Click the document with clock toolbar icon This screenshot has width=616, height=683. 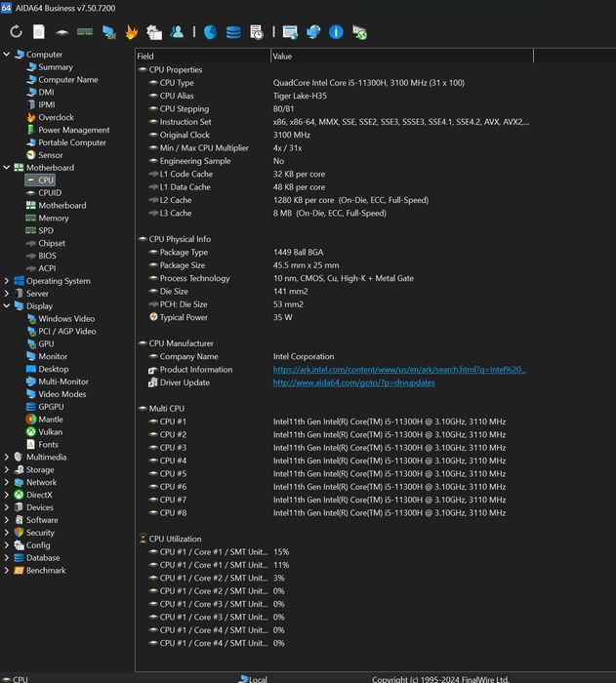pos(257,32)
